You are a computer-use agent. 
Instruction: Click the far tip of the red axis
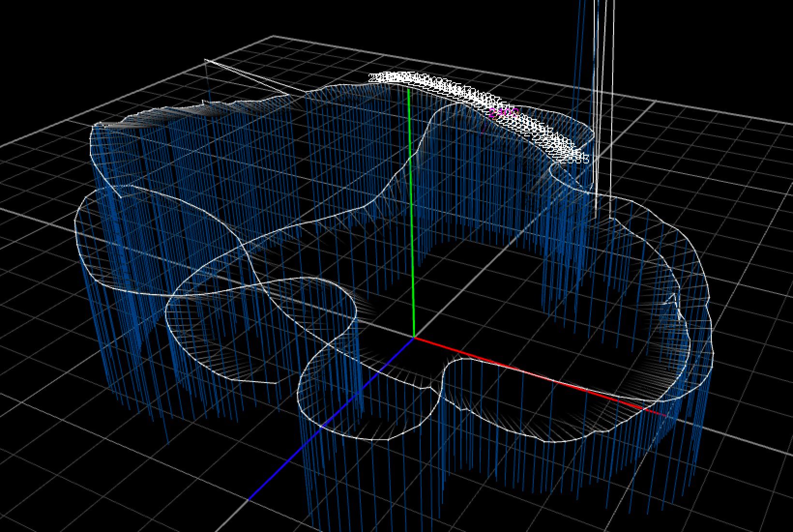(x=665, y=415)
